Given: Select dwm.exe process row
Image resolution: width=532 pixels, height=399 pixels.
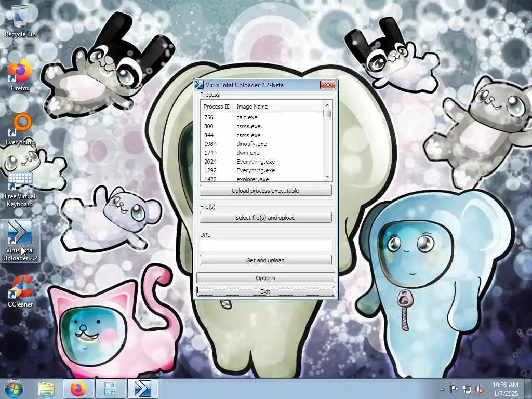Looking at the screenshot, I should click(x=262, y=153).
